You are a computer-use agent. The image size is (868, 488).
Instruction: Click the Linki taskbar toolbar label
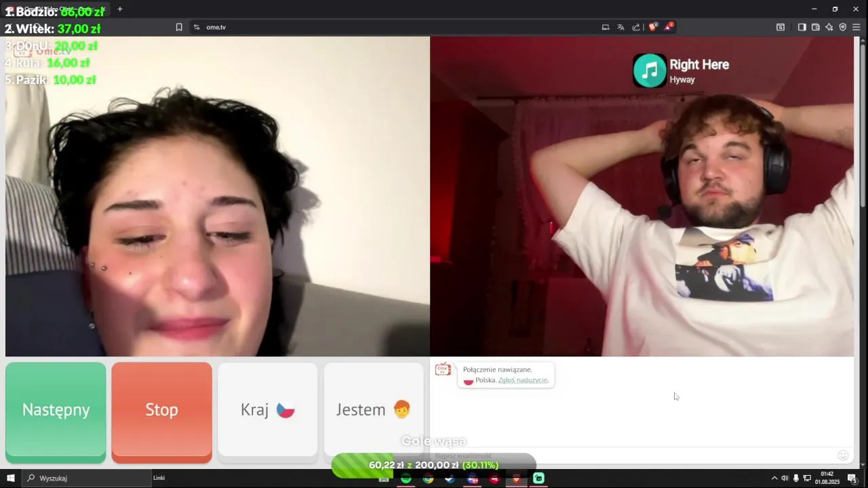tap(159, 478)
